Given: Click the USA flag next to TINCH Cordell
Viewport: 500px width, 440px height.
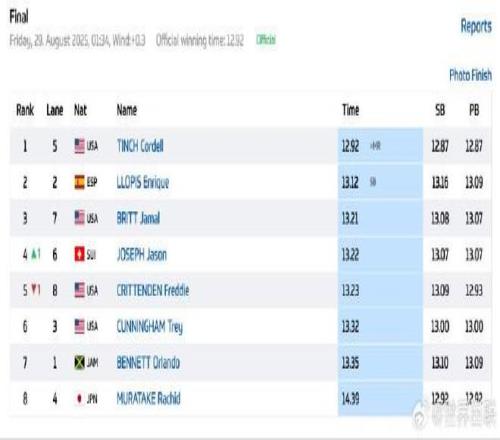Looking at the screenshot, I should click(79, 146).
